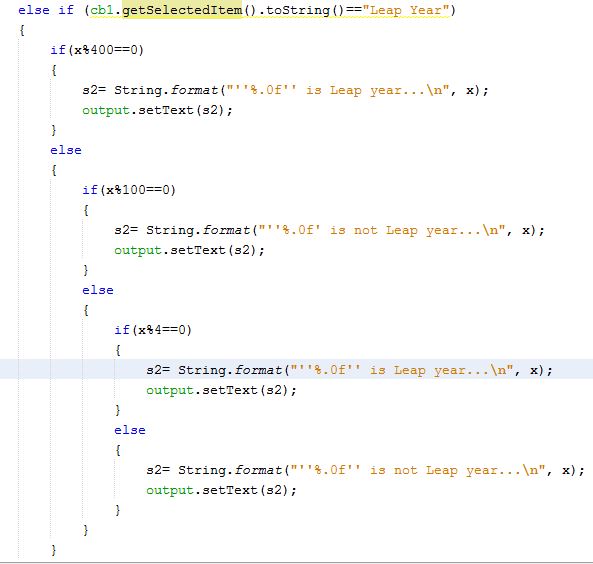This screenshot has height=564, width=593.
Task: Click the String.format line under the x%100 check
Action: coord(329,230)
